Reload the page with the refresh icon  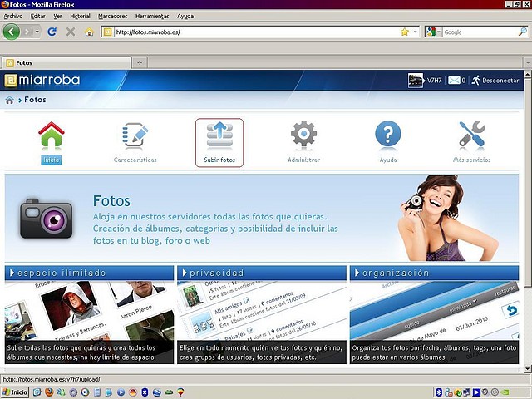52,32
